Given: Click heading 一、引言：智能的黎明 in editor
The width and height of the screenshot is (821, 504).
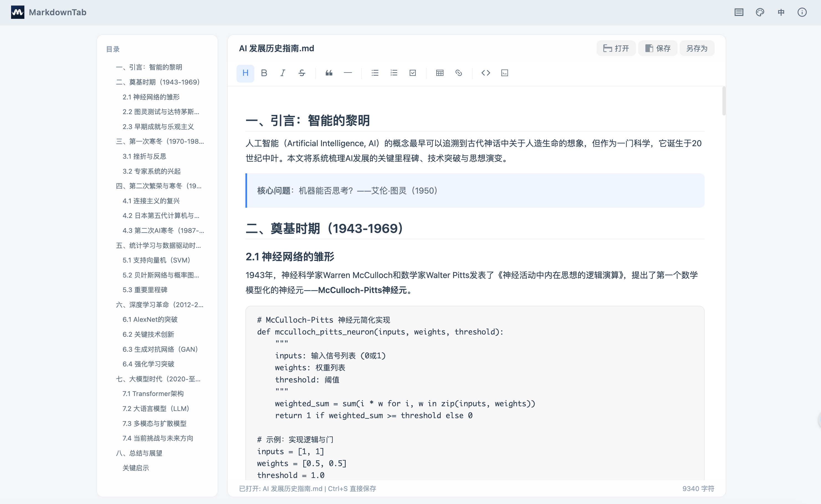Looking at the screenshot, I should (x=308, y=121).
